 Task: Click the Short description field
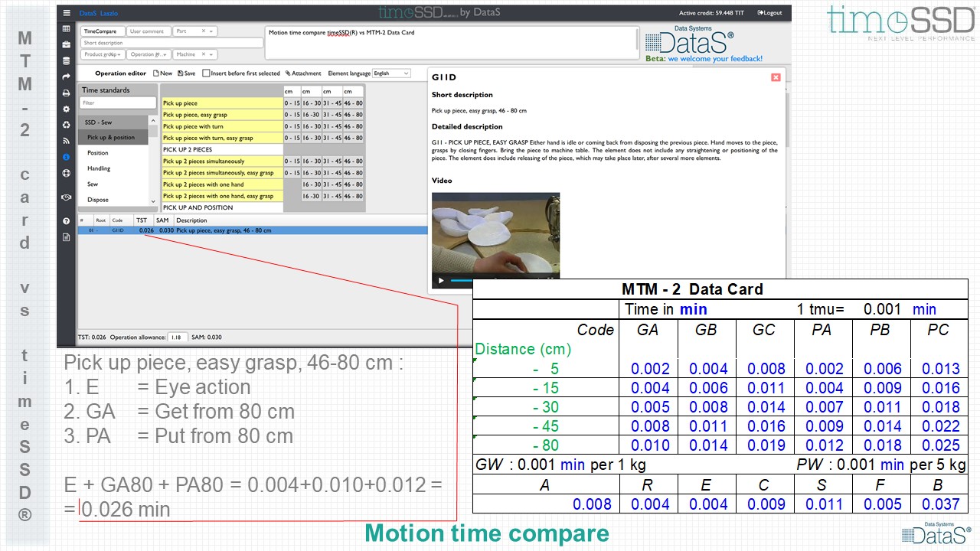171,43
